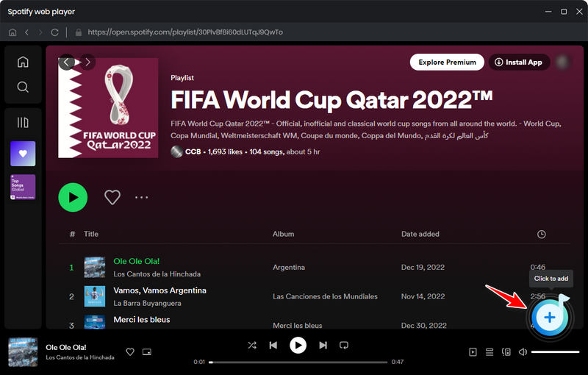Image resolution: width=588 pixels, height=375 pixels.
Task: Click the Vamos, Vamos Argentina row thumbnail
Action: tap(95, 296)
